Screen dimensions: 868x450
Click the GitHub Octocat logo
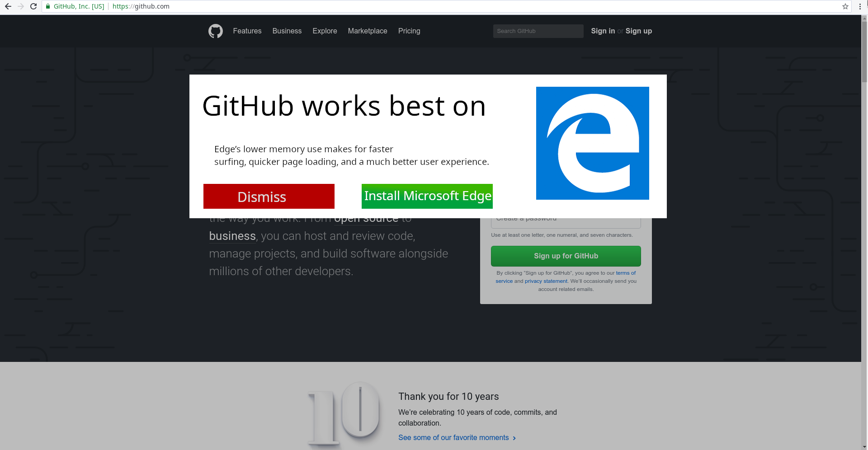[216, 31]
